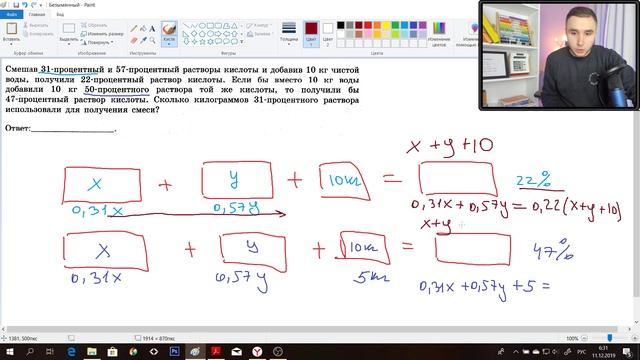Open OBS Studio from taskbar
The height and width of the screenshot is (360, 640).
pyautogui.click(x=278, y=351)
